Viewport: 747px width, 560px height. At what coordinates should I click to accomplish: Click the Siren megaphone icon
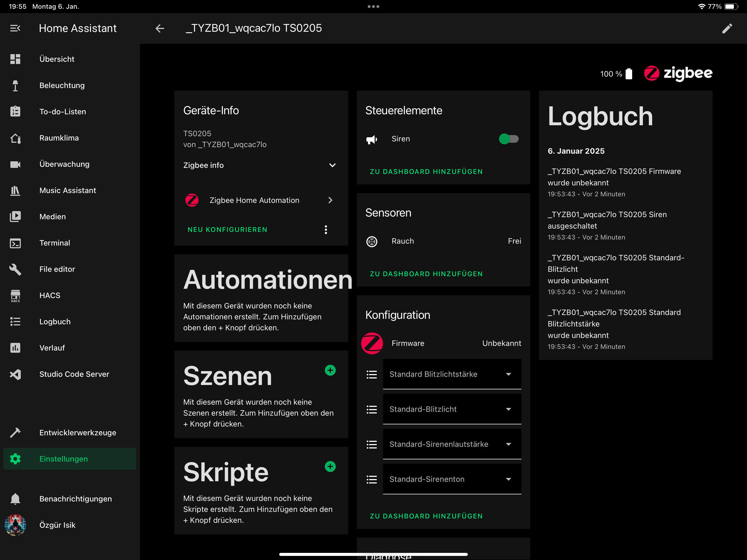pos(372,139)
